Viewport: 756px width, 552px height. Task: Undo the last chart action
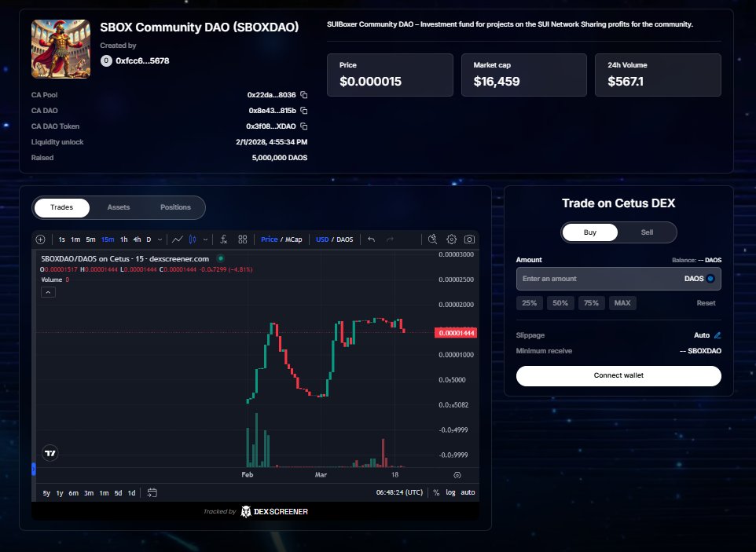coord(371,239)
